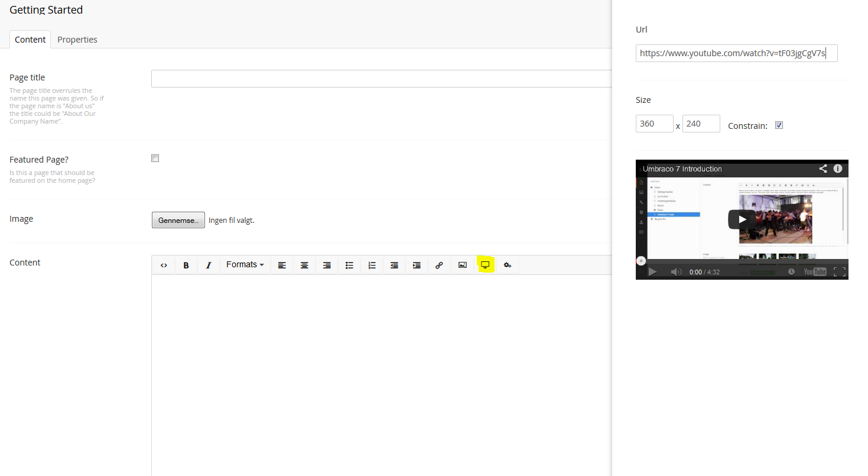Viewport: 868px width, 476px height.
Task: Mute the video with speaker icon
Action: pyautogui.click(x=677, y=272)
